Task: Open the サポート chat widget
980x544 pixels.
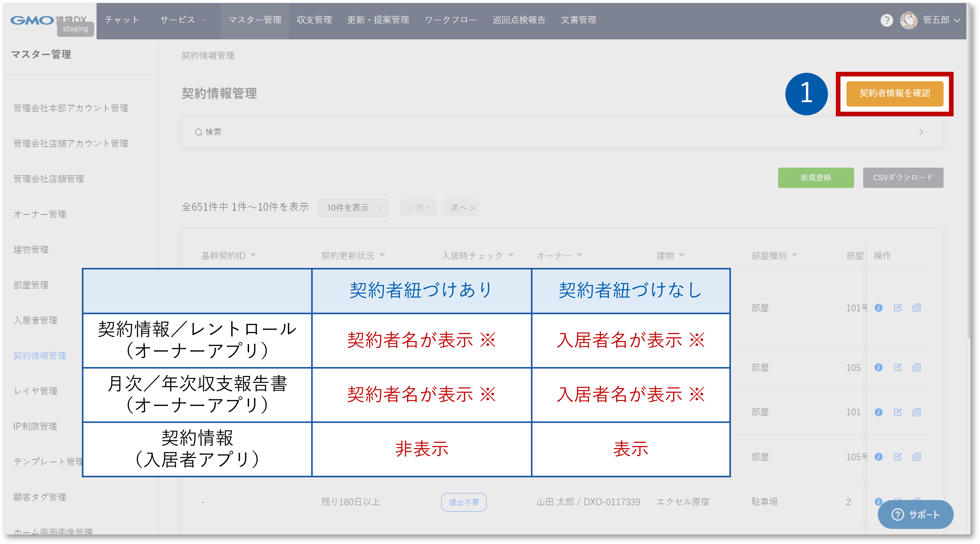Action: click(x=915, y=514)
